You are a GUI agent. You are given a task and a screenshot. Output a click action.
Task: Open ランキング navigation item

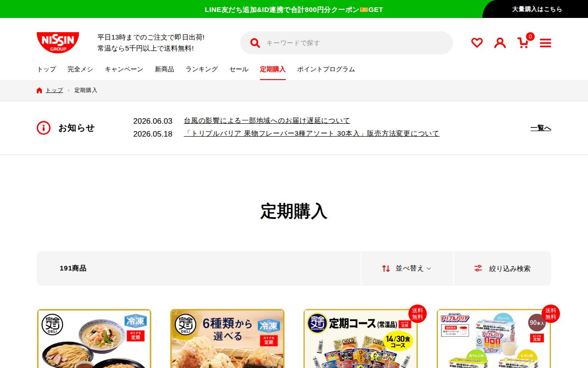(202, 69)
